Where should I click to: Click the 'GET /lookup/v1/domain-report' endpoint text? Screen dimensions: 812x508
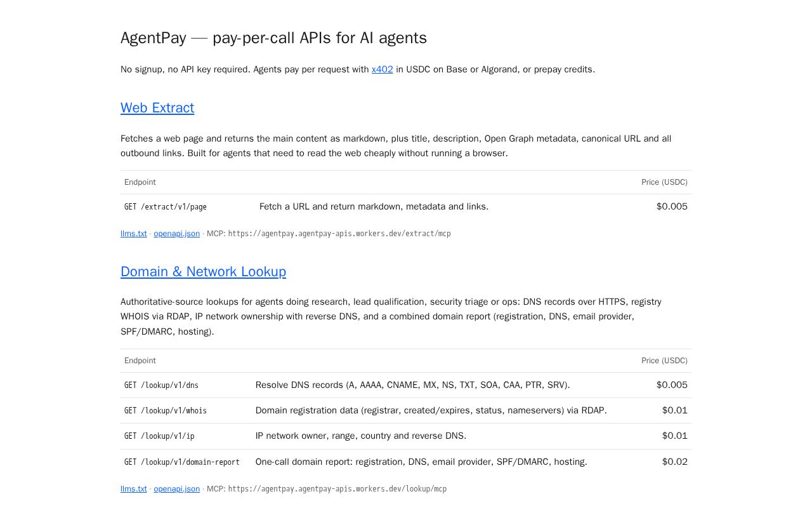point(182,462)
